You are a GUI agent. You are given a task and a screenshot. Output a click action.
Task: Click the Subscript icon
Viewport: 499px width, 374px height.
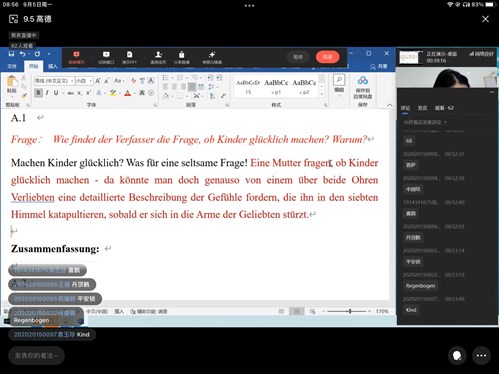click(80, 93)
